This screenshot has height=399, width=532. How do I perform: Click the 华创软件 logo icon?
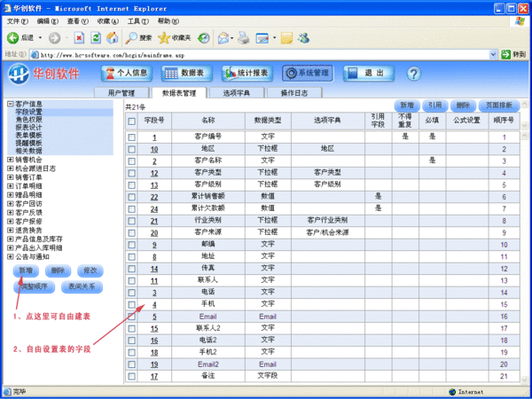pyautogui.click(x=19, y=74)
